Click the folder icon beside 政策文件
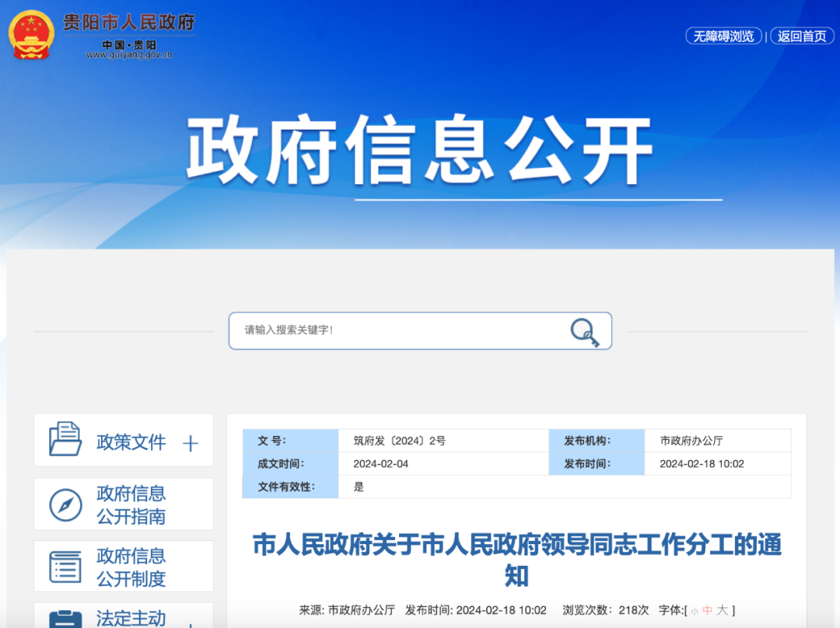 (65, 440)
